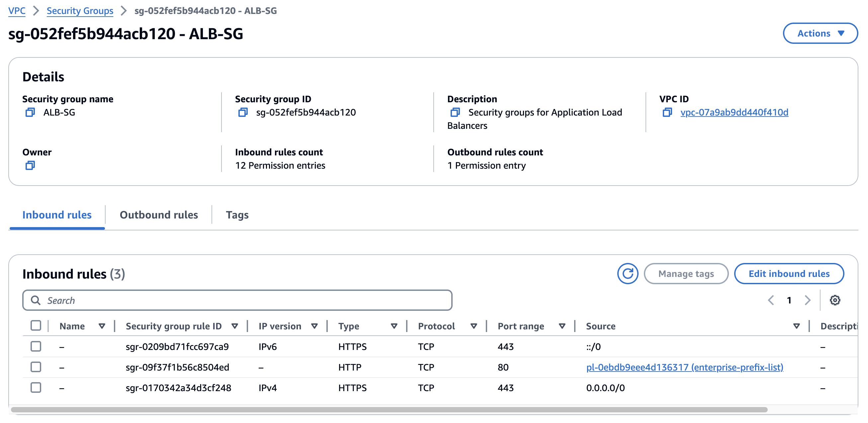Click Edit inbound rules button
Screen dimensions: 868x423
[789, 274]
